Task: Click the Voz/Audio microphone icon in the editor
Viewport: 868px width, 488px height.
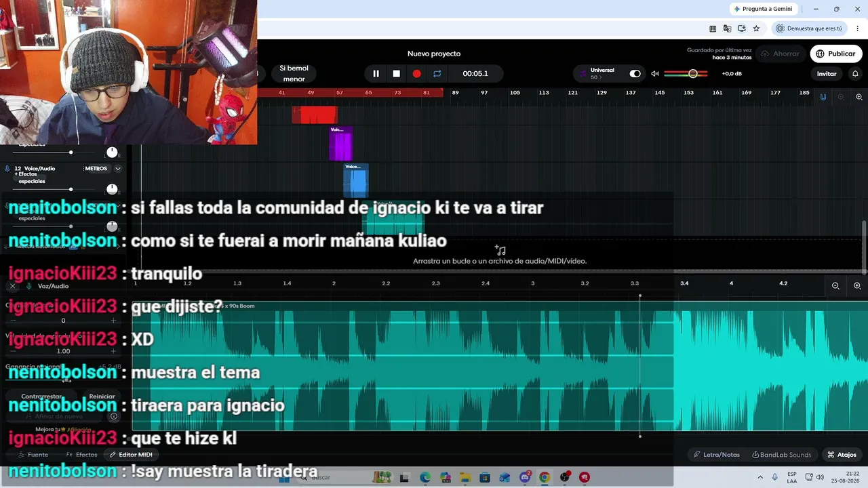Action: 29,286
